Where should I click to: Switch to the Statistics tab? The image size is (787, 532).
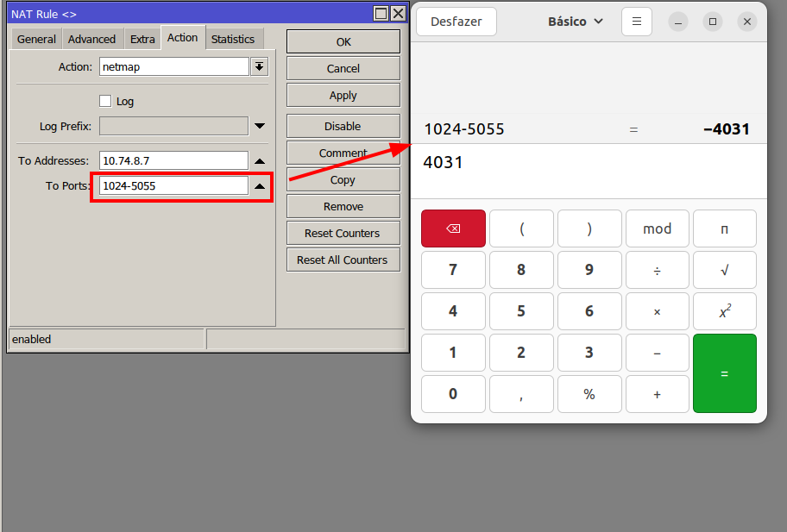[x=233, y=39]
